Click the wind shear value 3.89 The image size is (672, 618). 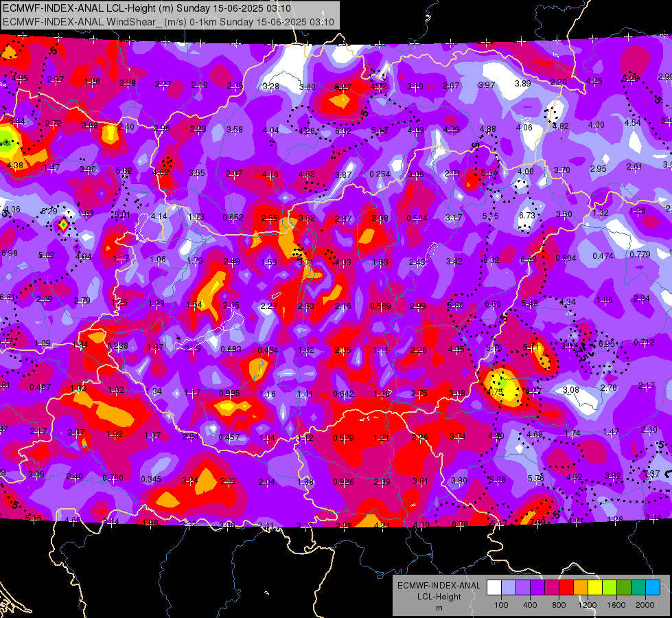523,84
